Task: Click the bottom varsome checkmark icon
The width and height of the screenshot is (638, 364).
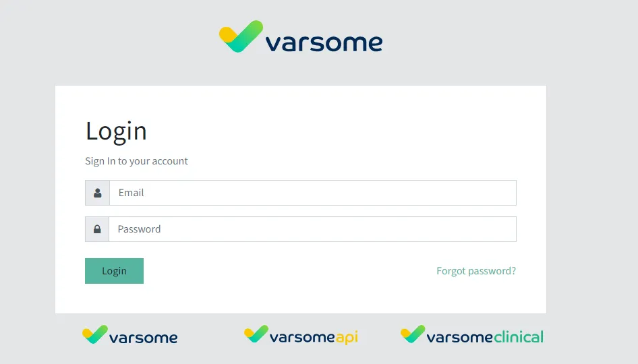Action: point(94,334)
